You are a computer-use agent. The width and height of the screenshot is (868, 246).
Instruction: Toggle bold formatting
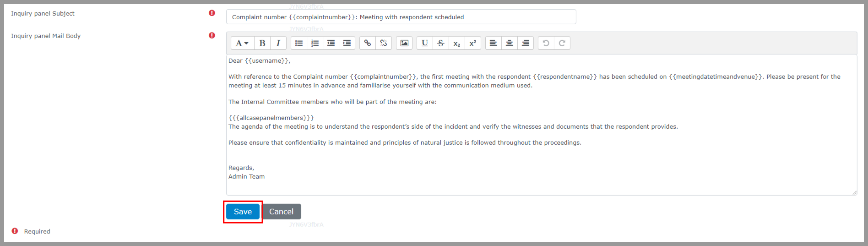click(262, 43)
